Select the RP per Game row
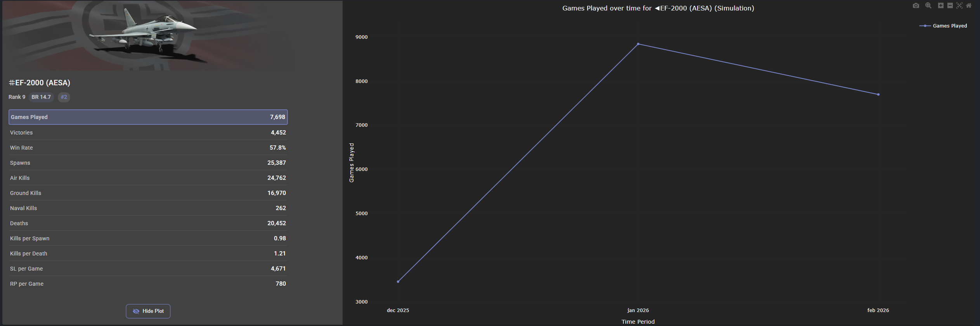980x326 pixels. tap(148, 284)
